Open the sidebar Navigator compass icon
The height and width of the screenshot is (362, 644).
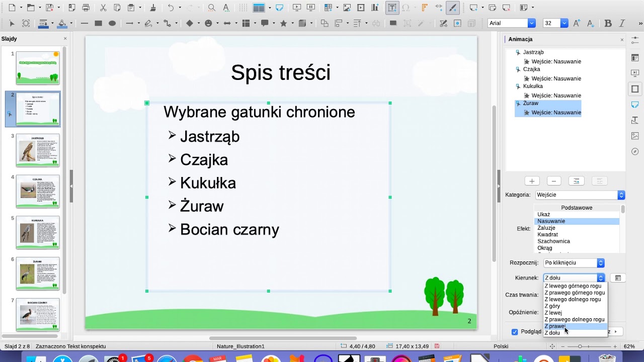pos(635,151)
